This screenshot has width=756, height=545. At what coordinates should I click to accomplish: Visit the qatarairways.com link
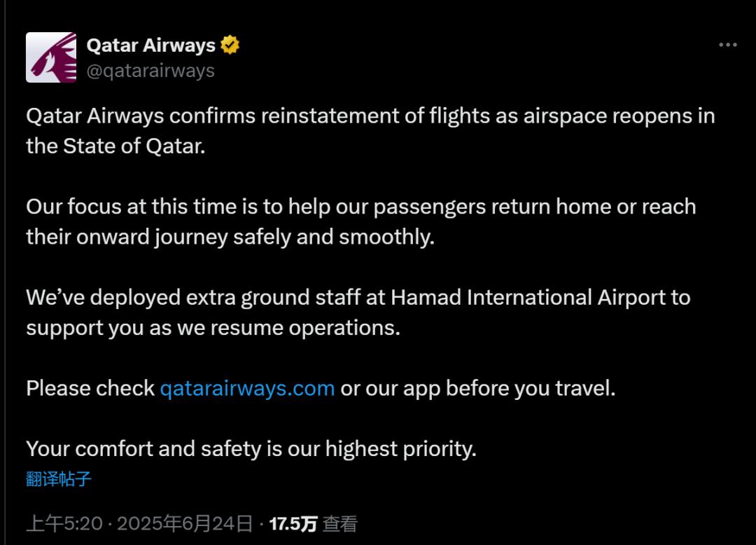[x=247, y=388]
